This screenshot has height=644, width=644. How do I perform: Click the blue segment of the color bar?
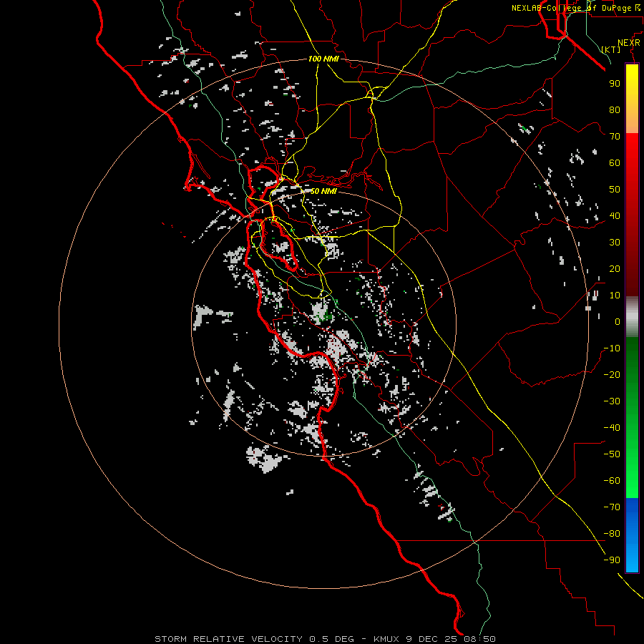632,535
